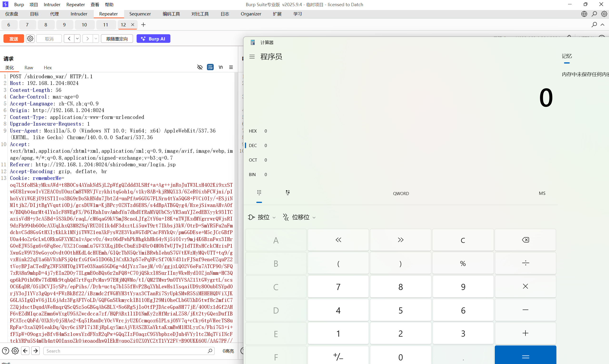Click the orange 发送 send button
This screenshot has width=609, height=364.
[14, 39]
